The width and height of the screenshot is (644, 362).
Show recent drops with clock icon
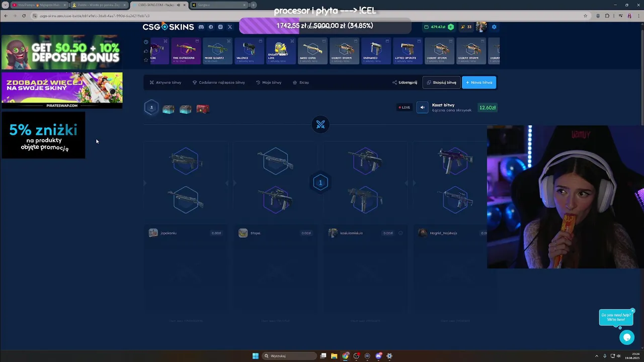click(146, 42)
